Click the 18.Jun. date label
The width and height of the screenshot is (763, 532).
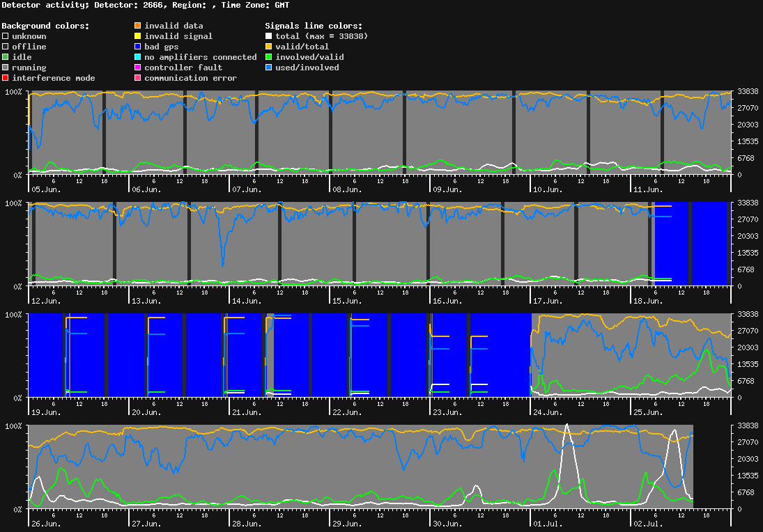[x=648, y=301]
